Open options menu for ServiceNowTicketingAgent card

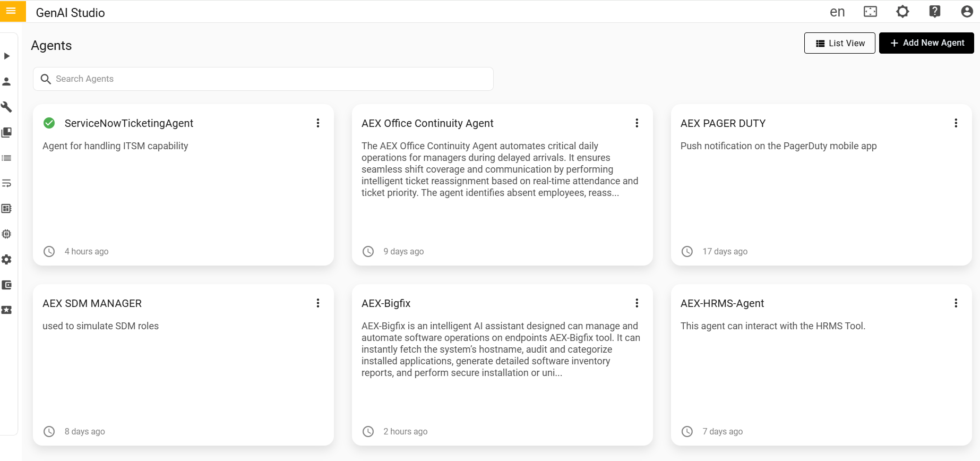[318, 123]
